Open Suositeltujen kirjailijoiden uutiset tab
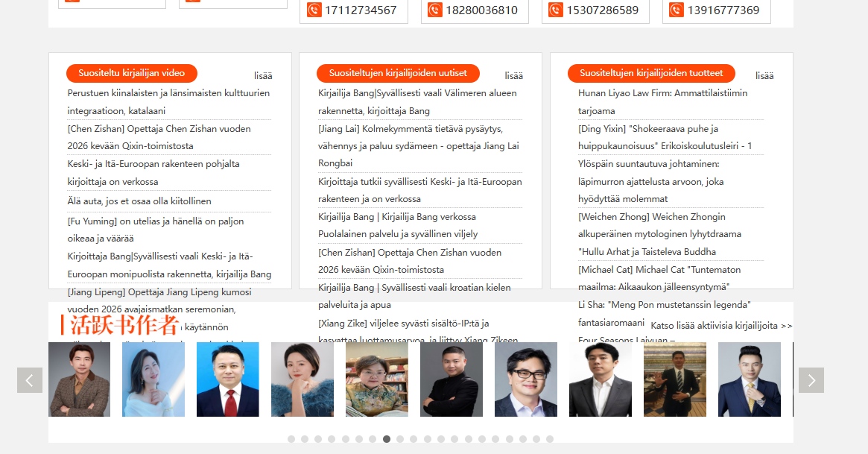The width and height of the screenshot is (868, 454). pos(398,73)
